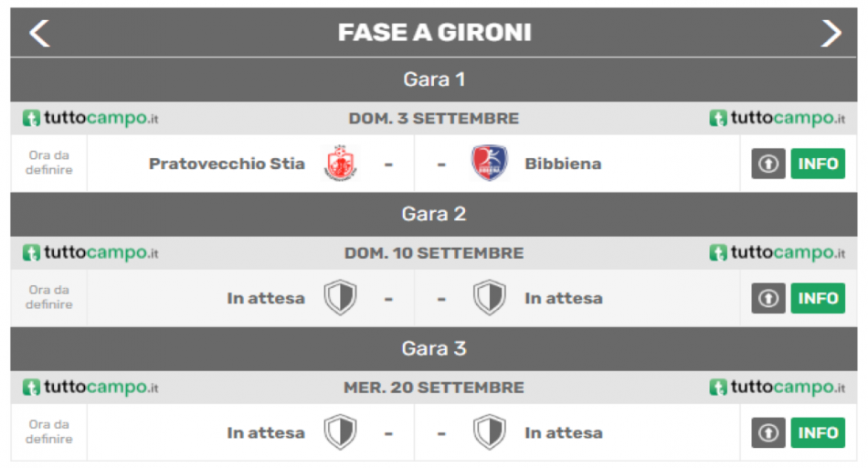
Task: Click the Bibbiena team crest
Action: 490,164
